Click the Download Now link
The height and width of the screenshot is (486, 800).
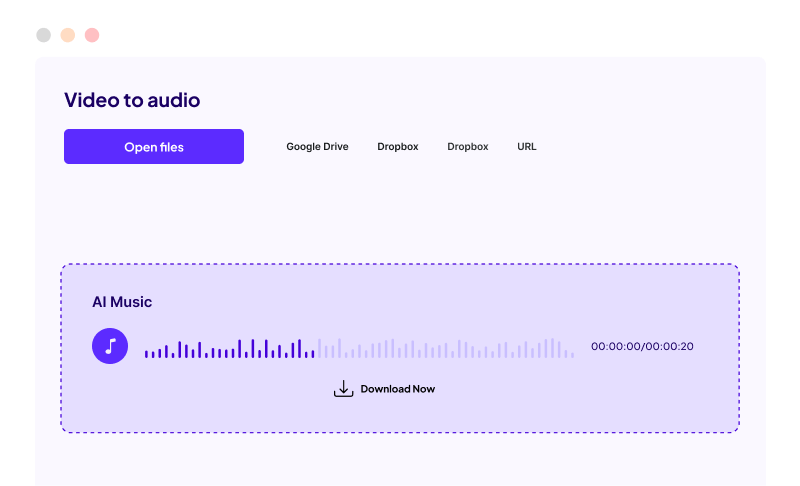pos(397,389)
